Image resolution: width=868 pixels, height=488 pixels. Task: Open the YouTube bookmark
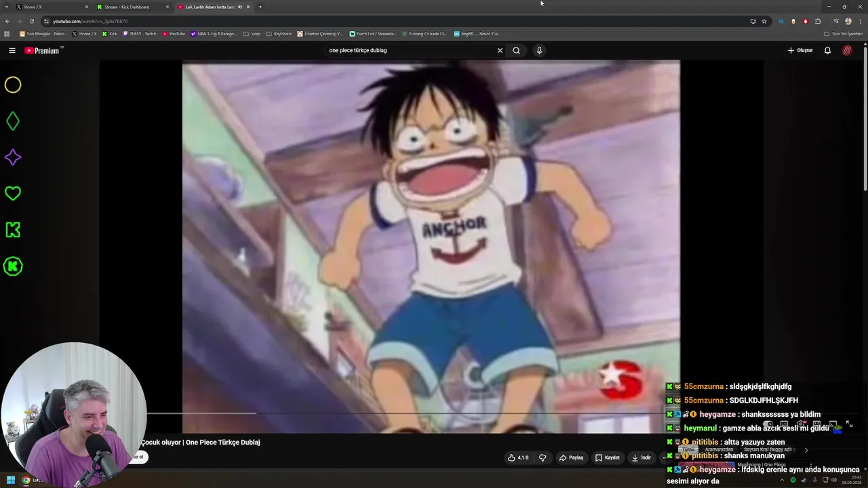pyautogui.click(x=174, y=33)
